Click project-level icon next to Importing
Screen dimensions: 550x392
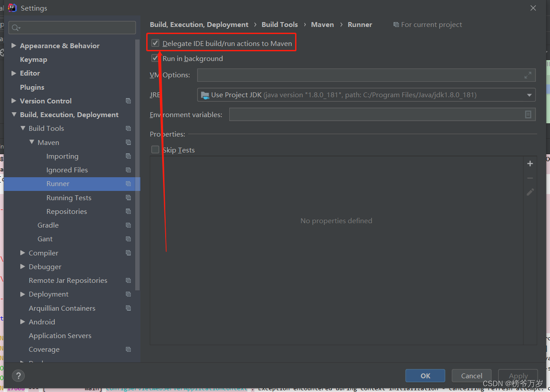[x=128, y=156]
